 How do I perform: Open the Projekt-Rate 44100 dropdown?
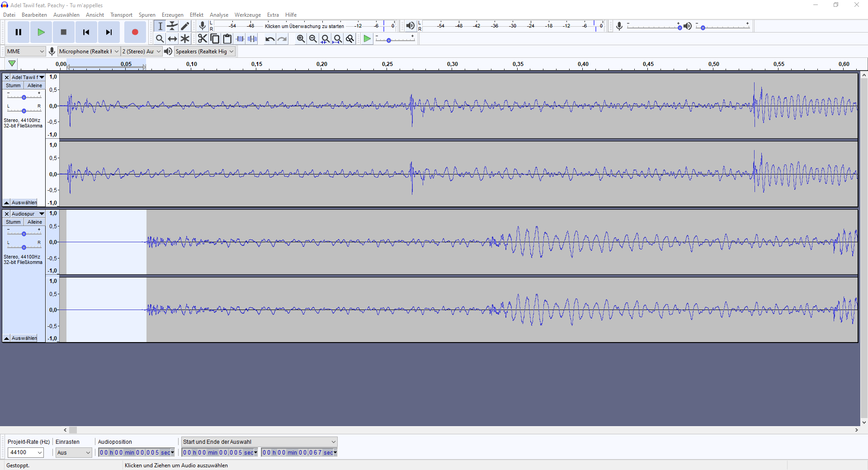[26, 452]
